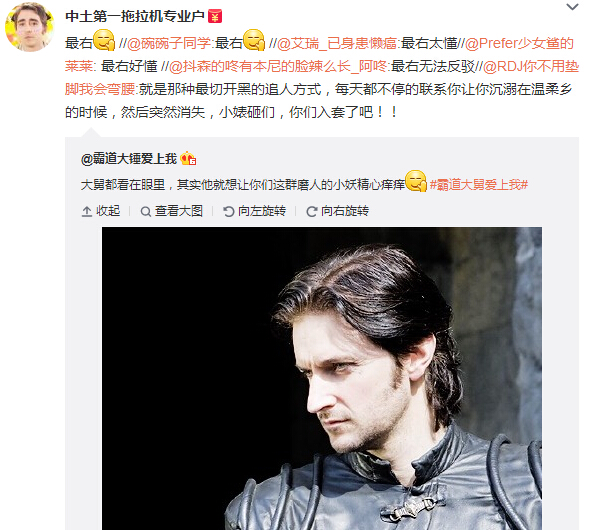Rotate the photo right with 向右旋转

click(338, 211)
